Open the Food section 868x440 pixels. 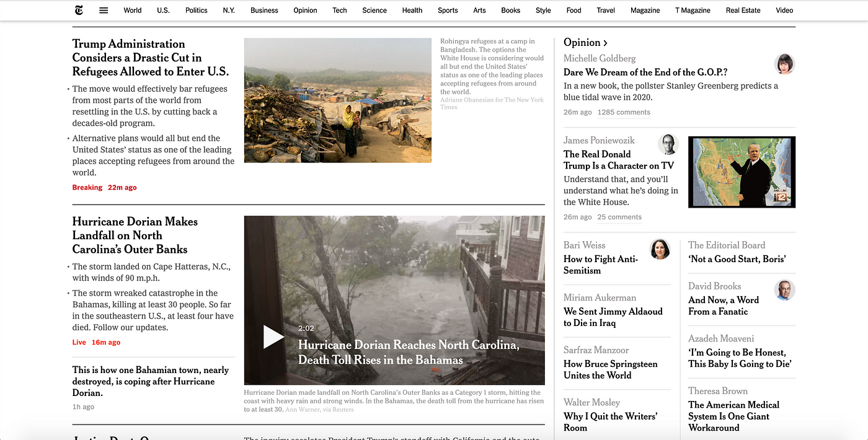tap(574, 11)
